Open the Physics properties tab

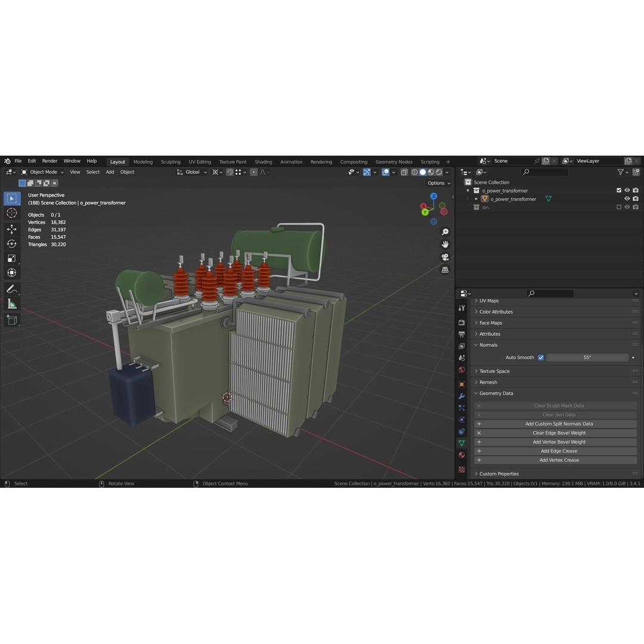coord(462,420)
